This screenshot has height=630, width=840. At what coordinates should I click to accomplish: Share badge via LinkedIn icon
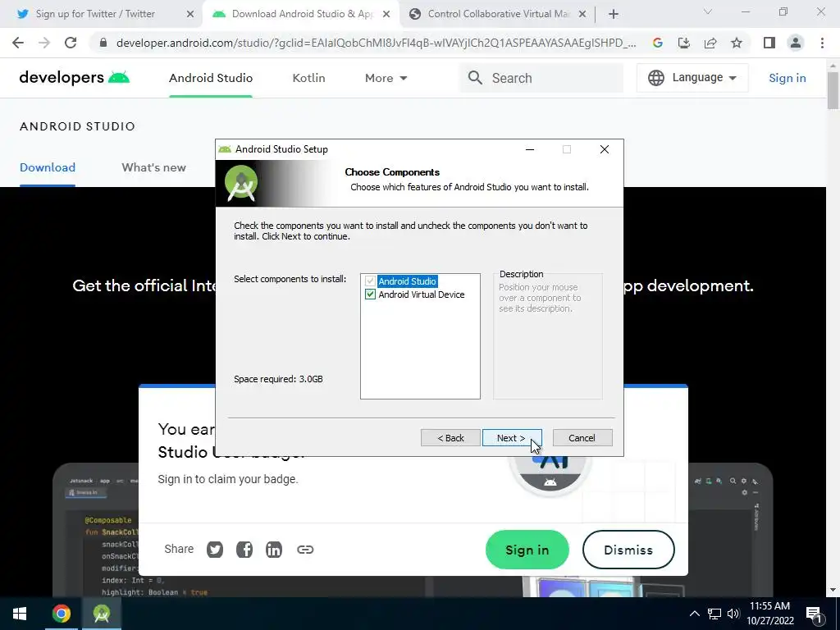point(274,550)
